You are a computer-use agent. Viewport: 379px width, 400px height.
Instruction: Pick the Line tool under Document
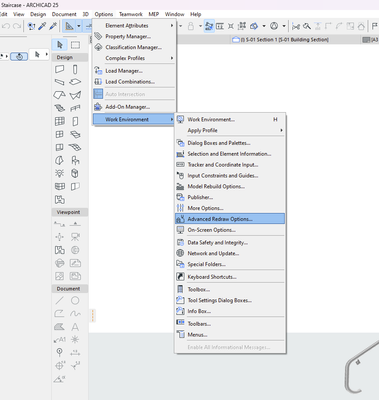(x=60, y=301)
